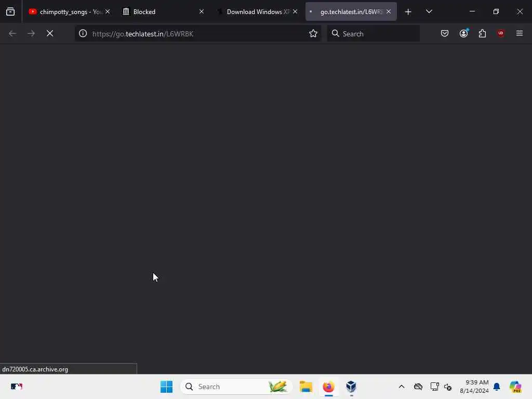Screen dimensions: 532x399
Task: View site information icon in address bar
Action: [x=83, y=34]
